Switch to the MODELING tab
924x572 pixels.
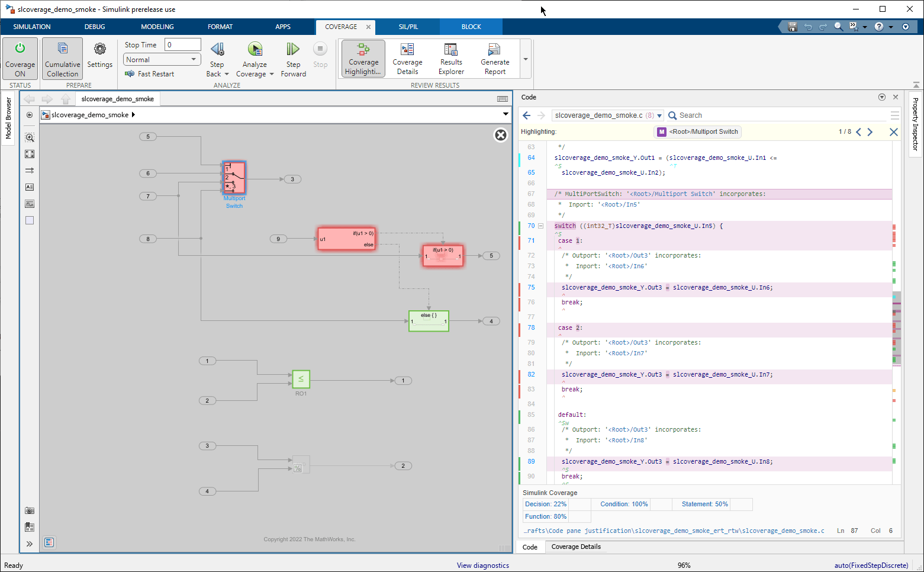click(x=157, y=27)
